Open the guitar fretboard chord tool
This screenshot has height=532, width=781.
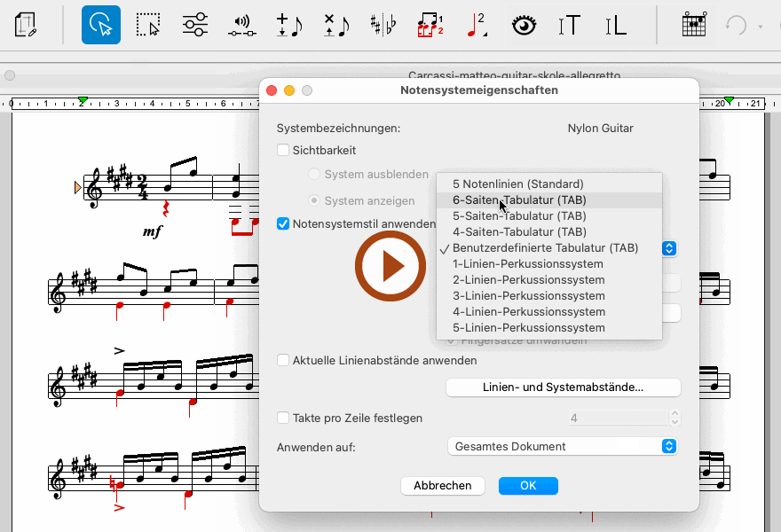tap(693, 25)
